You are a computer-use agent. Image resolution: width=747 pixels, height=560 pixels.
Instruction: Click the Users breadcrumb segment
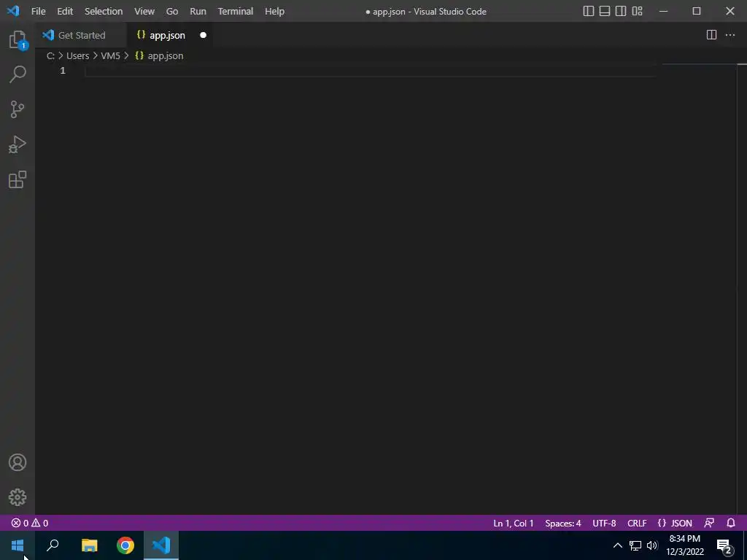tap(77, 55)
